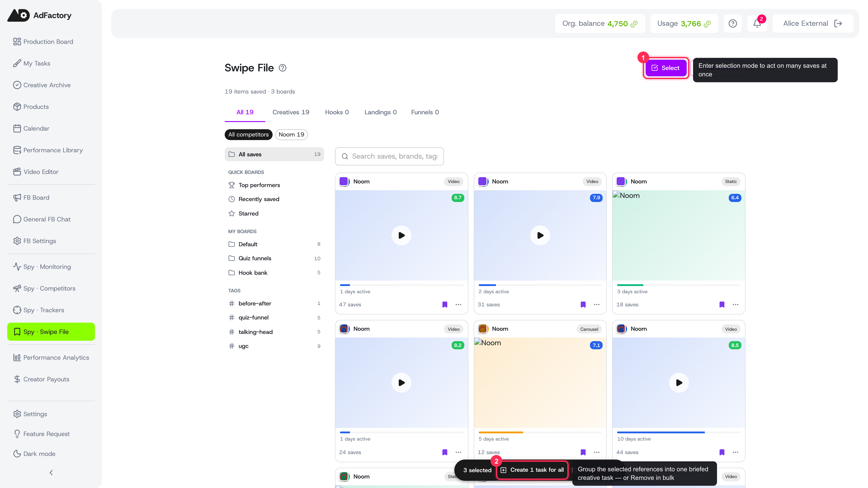The width and height of the screenshot is (868, 488).
Task: Click Create 1 task for all
Action: (x=532, y=470)
